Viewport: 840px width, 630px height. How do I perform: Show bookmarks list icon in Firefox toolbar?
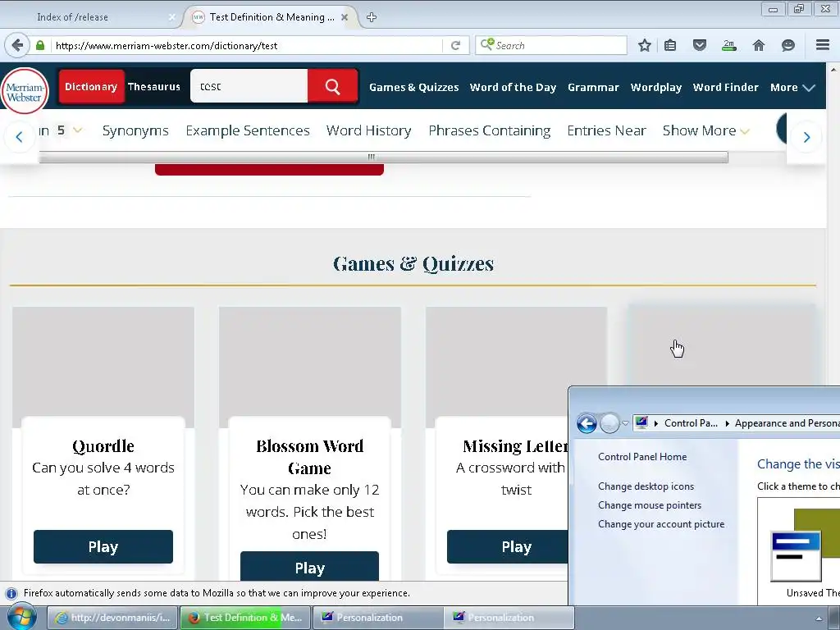(670, 46)
